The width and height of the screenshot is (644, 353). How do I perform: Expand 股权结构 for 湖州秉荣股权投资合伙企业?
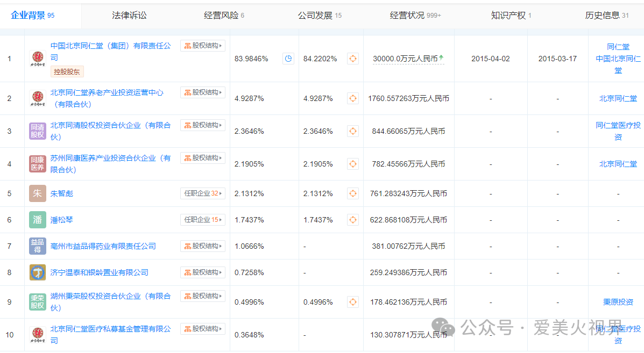point(203,296)
